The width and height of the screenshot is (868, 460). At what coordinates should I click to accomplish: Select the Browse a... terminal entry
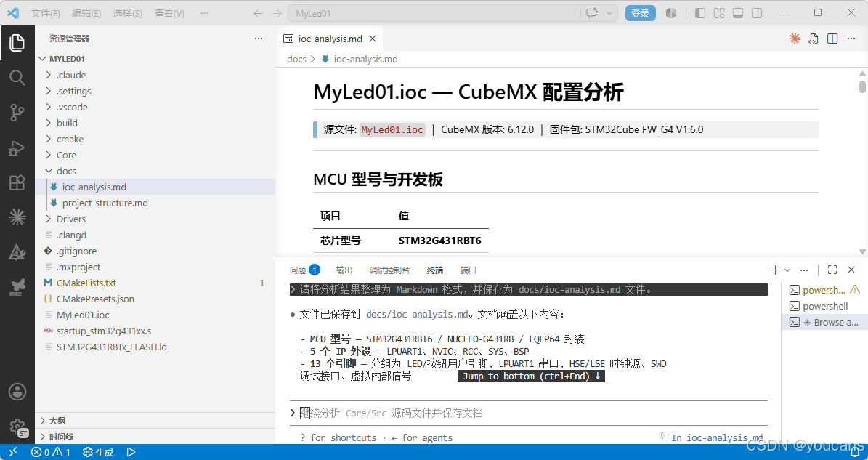click(x=824, y=322)
